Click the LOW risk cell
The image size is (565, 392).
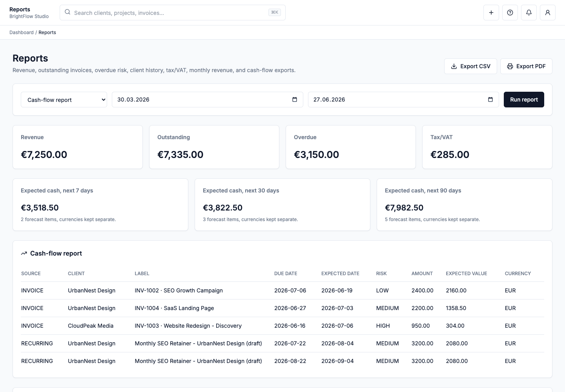tap(383, 290)
